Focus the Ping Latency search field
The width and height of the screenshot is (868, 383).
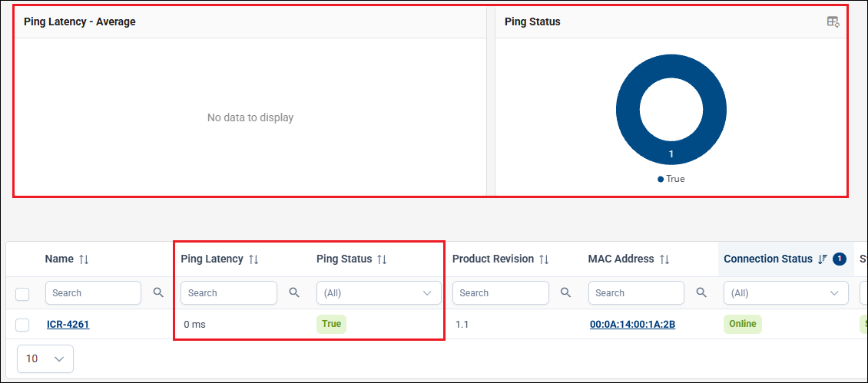pyautogui.click(x=229, y=292)
